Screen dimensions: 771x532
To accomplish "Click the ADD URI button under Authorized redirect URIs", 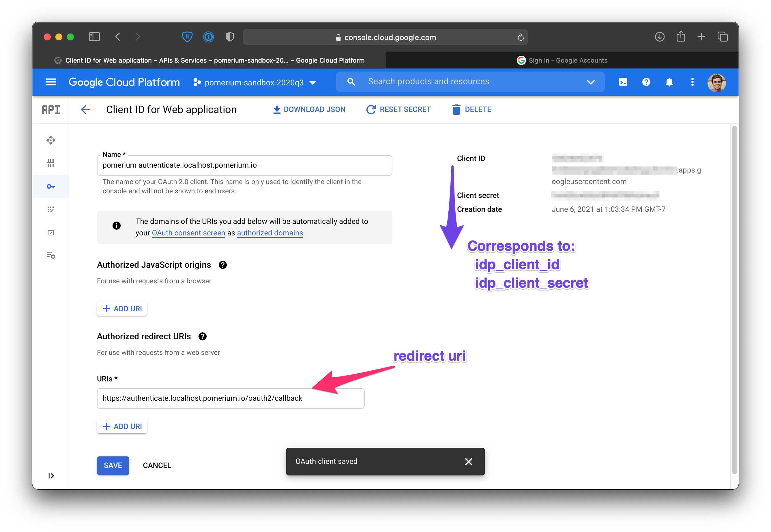I will [122, 426].
